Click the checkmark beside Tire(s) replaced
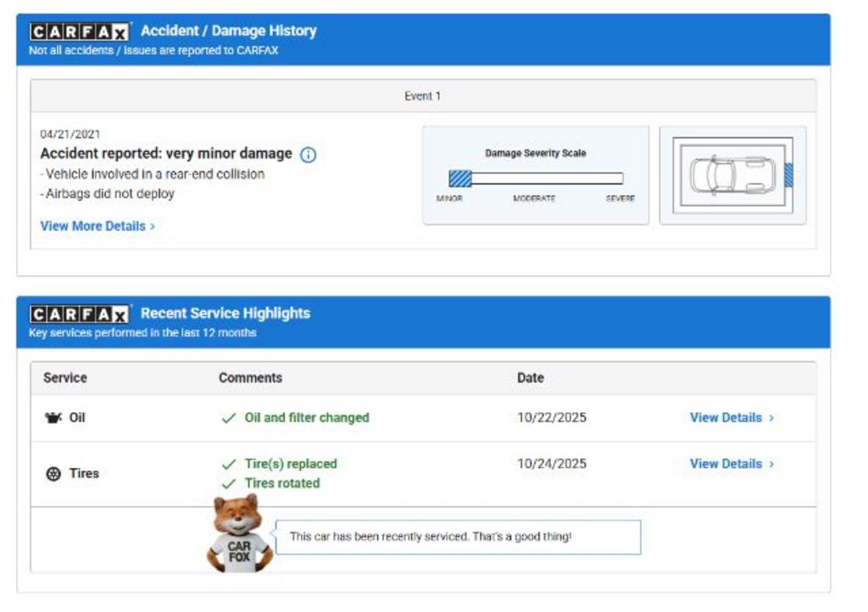Screen dimensions: 868x612 pyautogui.click(x=228, y=465)
